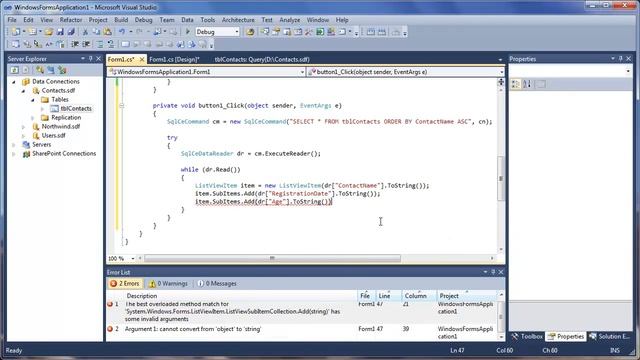The height and width of the screenshot is (360, 640).
Task: Select the Replication folder in tree
Action: pyautogui.click(x=66, y=118)
